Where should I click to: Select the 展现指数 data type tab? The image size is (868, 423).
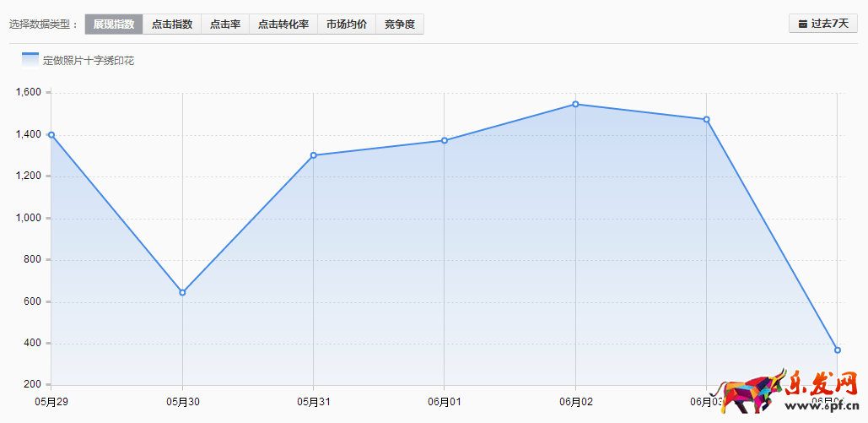point(114,24)
